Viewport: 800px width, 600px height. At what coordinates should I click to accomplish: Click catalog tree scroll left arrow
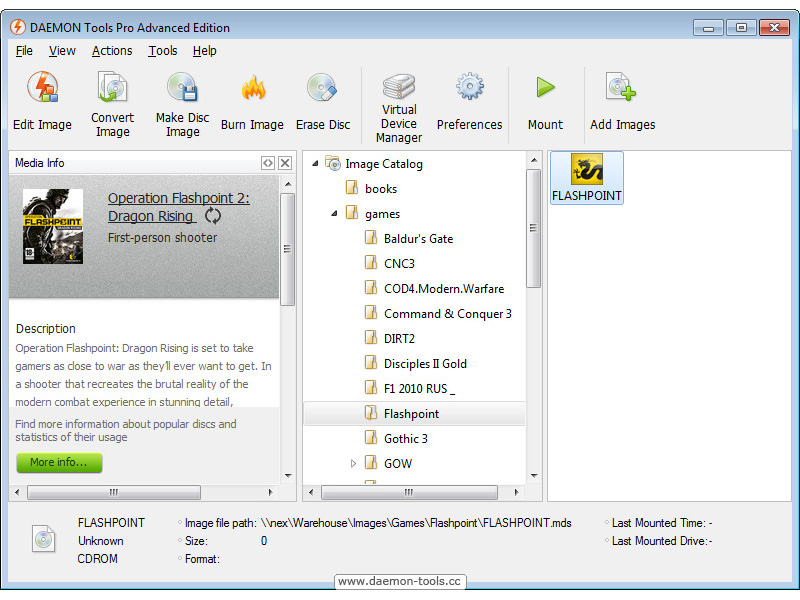coord(311,492)
